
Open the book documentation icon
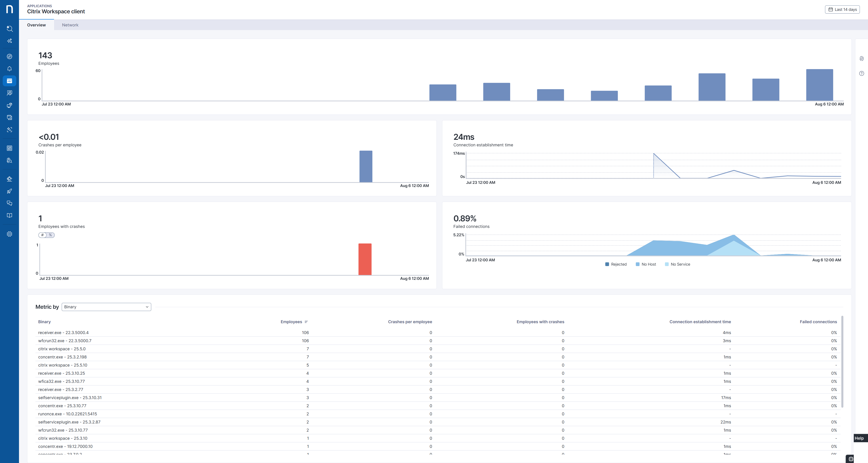[x=9, y=215]
